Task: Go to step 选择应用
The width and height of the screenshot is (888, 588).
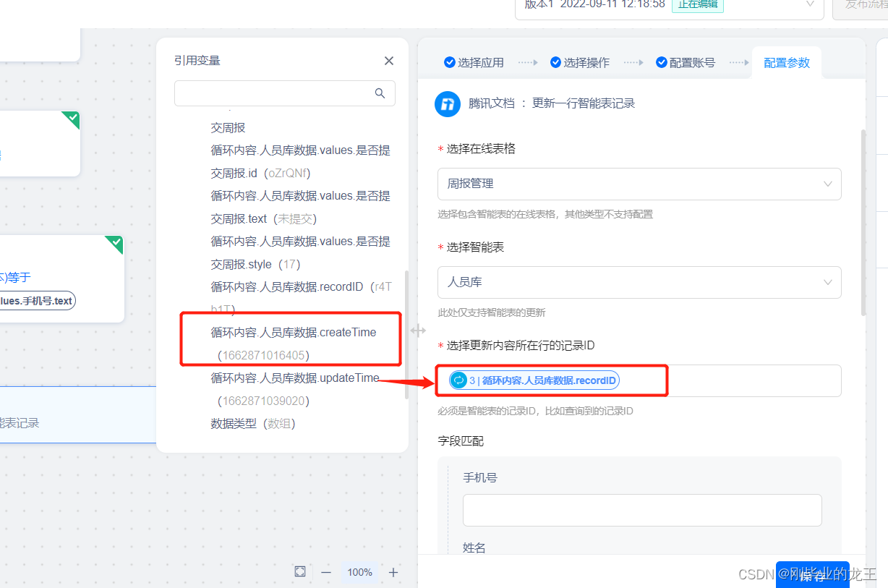Action: click(474, 63)
